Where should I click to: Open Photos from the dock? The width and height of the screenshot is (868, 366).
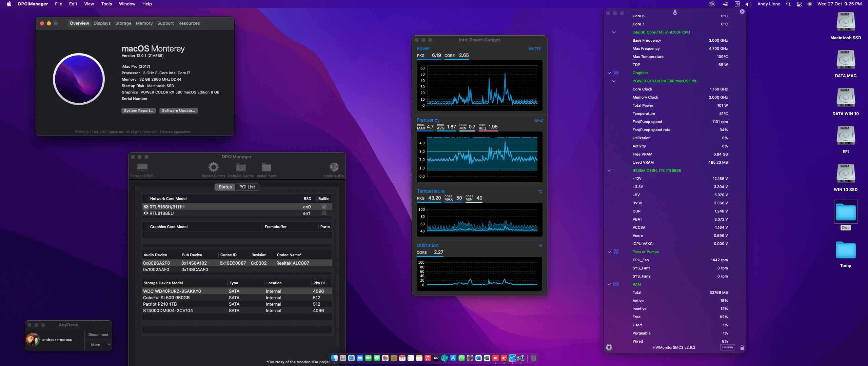tap(385, 358)
